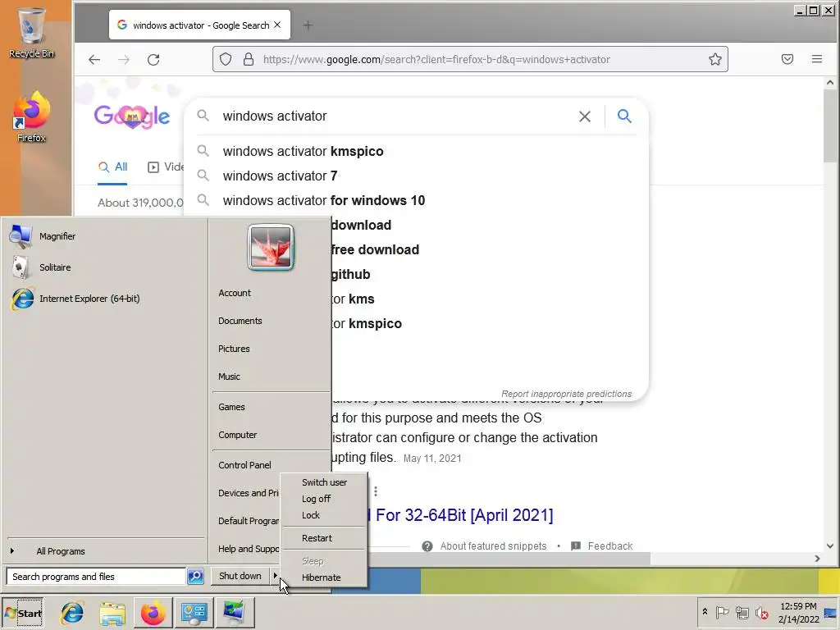Open the result titled For 32-64Bit [April 2021]
This screenshot has width=840, height=630.
pyautogui.click(x=464, y=515)
